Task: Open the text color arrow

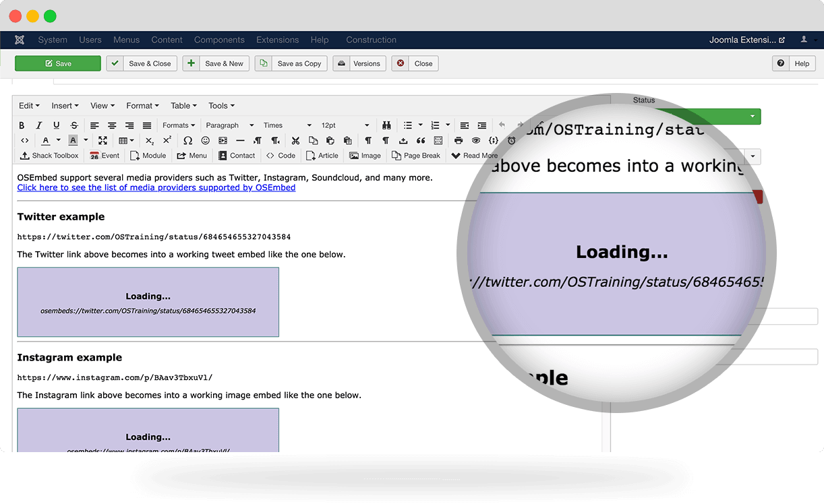Action: tap(59, 140)
